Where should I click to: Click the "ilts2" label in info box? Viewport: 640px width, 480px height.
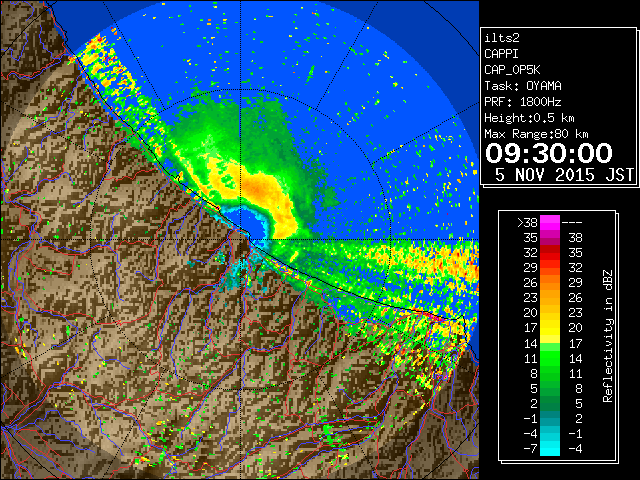coord(502,38)
